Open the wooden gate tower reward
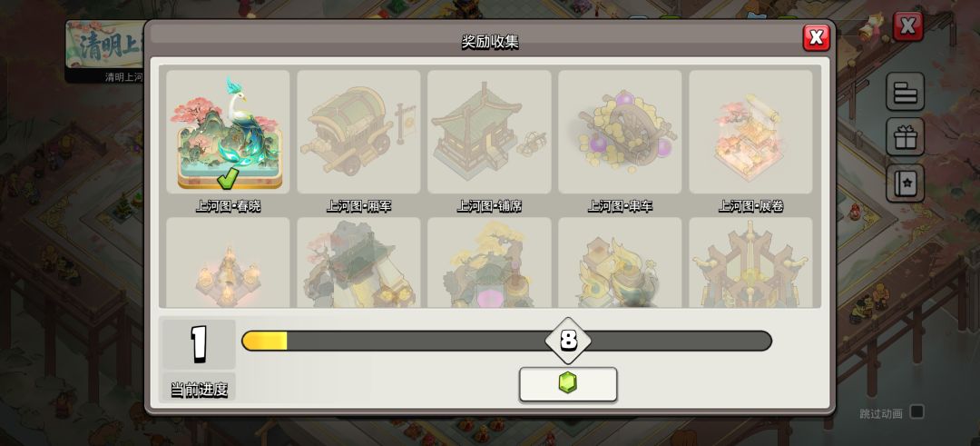 tap(750, 263)
